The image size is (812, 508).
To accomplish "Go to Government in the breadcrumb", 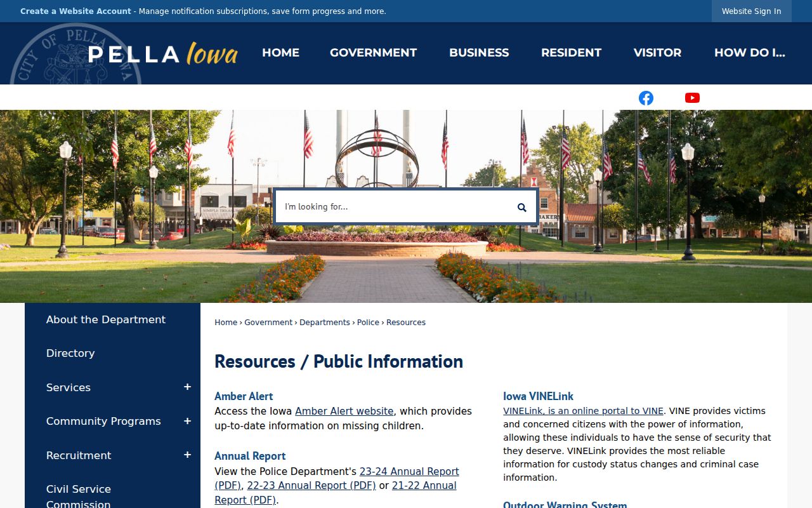I will pos(268,323).
